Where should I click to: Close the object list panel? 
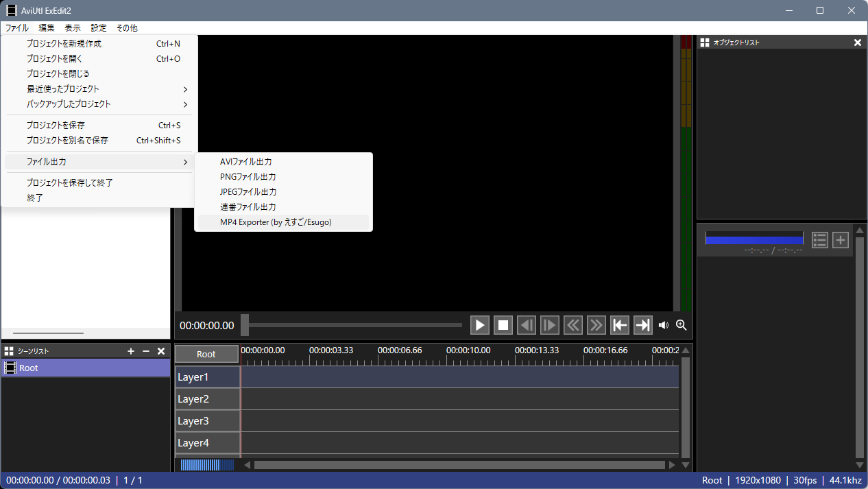[857, 43]
